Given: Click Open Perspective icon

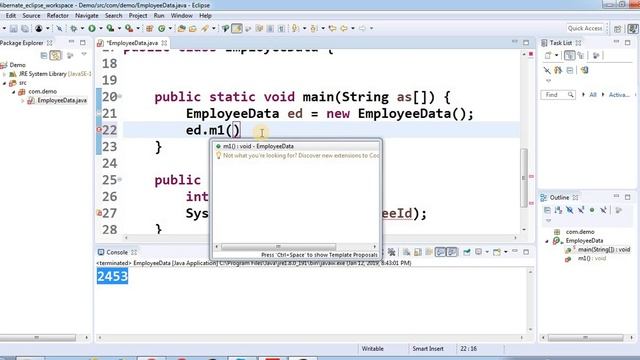Looking at the screenshot, I should click(x=618, y=29).
